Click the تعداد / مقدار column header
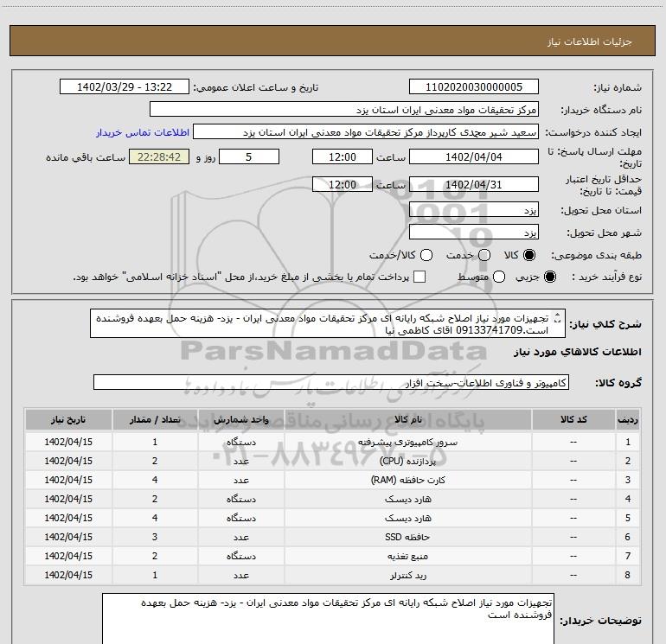Screen dimensions: 666x644 click(x=154, y=419)
